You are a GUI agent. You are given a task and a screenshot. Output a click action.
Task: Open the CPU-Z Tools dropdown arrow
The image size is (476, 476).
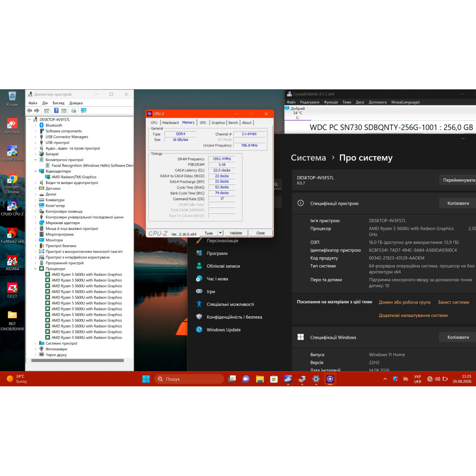pyautogui.click(x=220, y=233)
